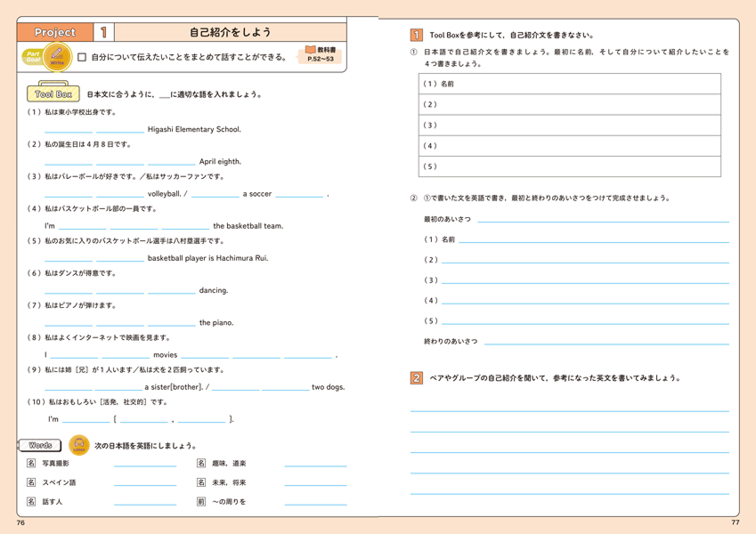Click the Tool Box briefcase icon
The height and width of the screenshot is (534, 756).
53,94
